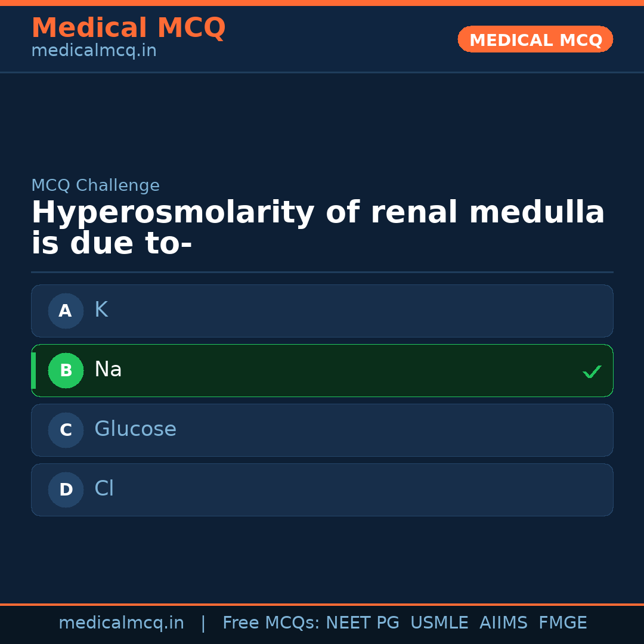
Task: Click the green B option badge
Action: 66,370
